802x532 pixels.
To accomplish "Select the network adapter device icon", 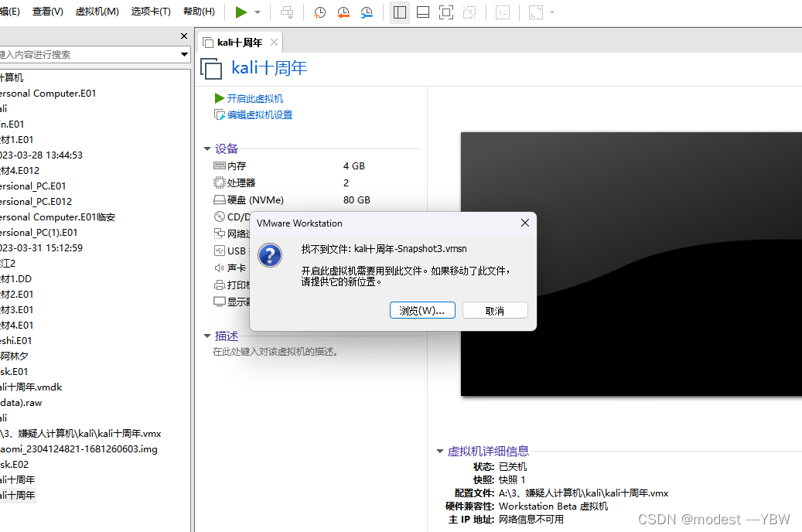I will coord(220,234).
